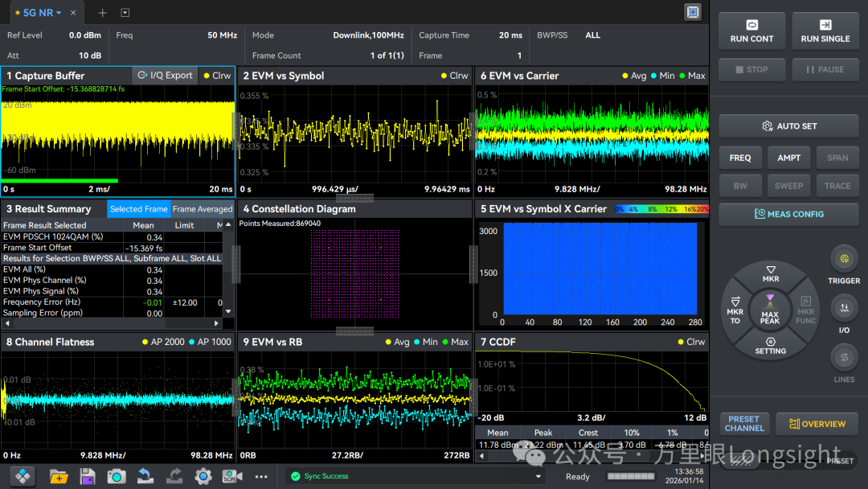Open settings gear in bottom toolbar
This screenshot has height=489, width=868.
point(203,476)
